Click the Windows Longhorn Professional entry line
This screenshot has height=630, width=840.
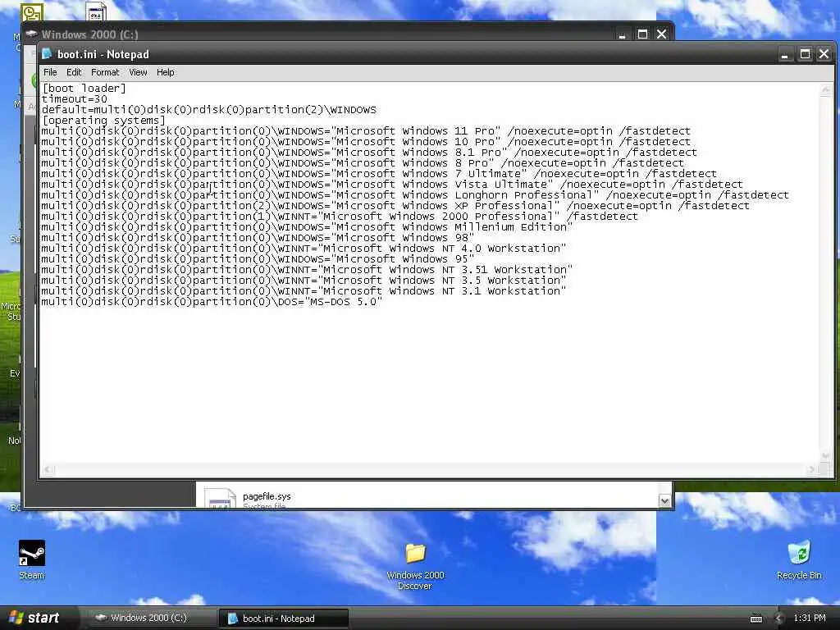coord(415,195)
